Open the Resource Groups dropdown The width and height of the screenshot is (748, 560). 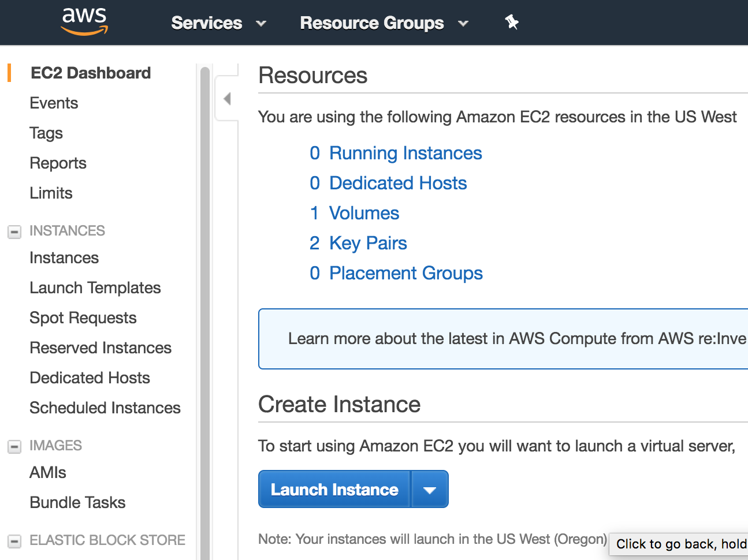(x=384, y=23)
